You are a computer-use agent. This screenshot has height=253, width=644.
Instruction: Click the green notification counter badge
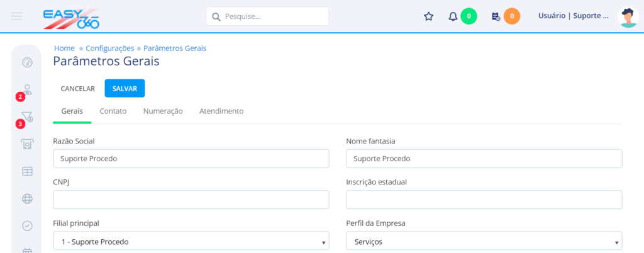[x=469, y=16]
